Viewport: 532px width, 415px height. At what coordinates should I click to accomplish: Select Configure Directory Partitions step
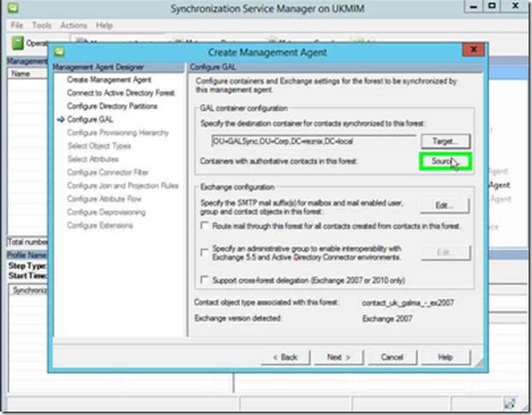point(112,106)
